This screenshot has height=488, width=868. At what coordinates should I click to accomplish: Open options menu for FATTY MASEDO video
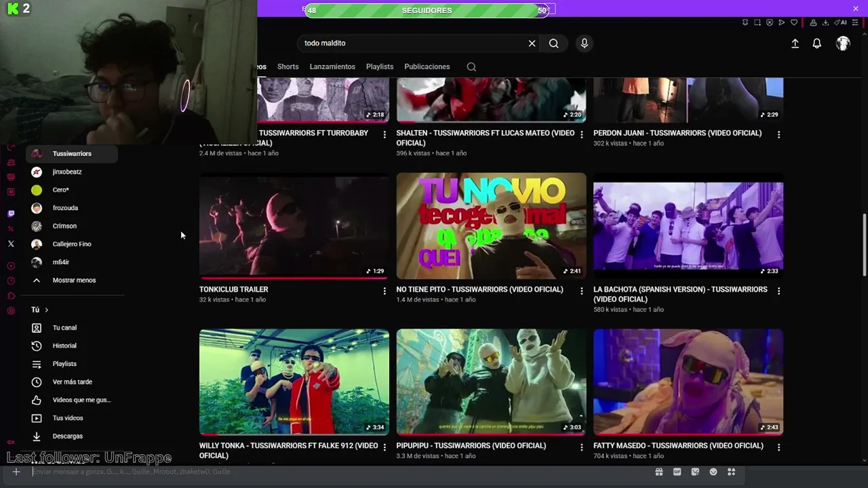click(778, 447)
